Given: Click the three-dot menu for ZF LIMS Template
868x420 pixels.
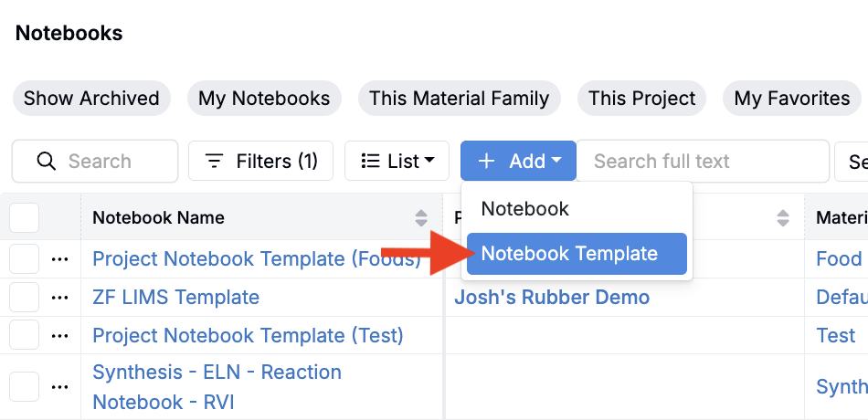Looking at the screenshot, I should pos(60,298).
